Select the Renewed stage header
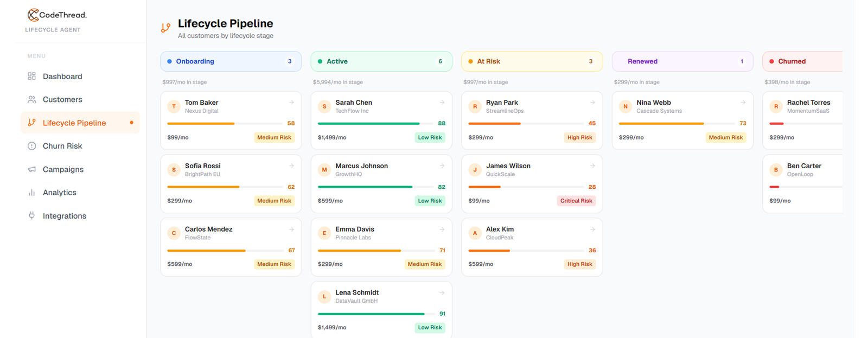The image size is (868, 338). coord(682,61)
